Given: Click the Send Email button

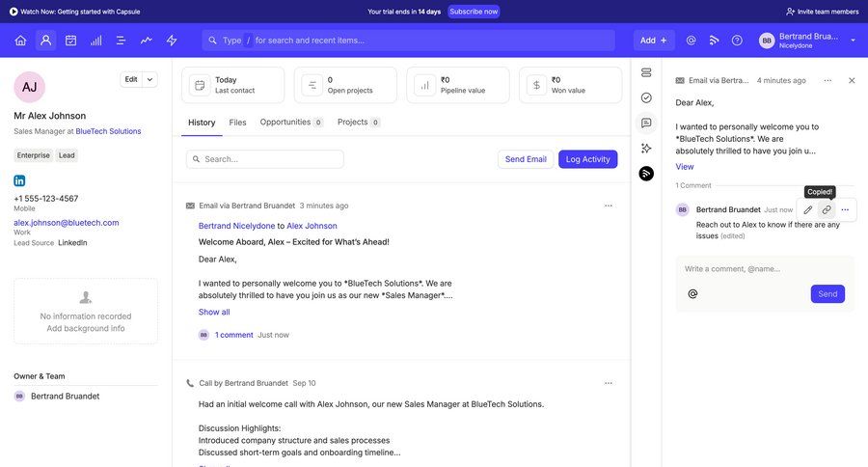Looking at the screenshot, I should tap(526, 159).
